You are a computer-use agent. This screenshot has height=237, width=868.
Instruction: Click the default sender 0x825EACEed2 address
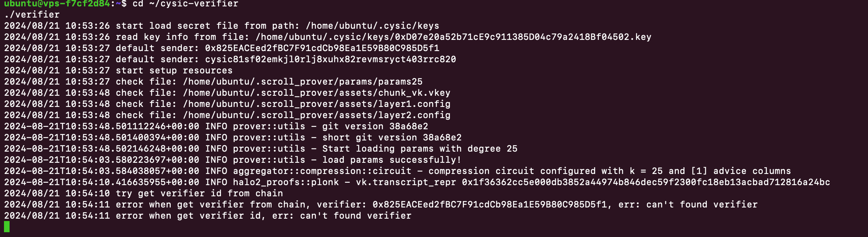tap(322, 48)
